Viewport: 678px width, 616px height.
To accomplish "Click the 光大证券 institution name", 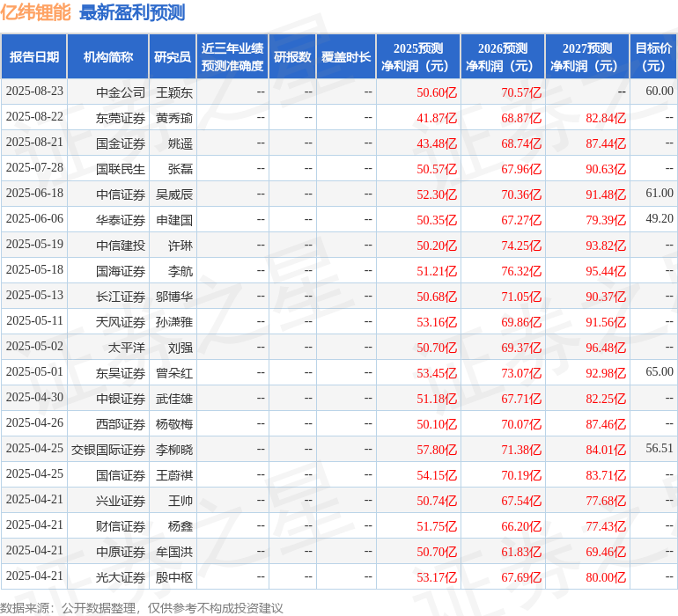I will (x=121, y=577).
